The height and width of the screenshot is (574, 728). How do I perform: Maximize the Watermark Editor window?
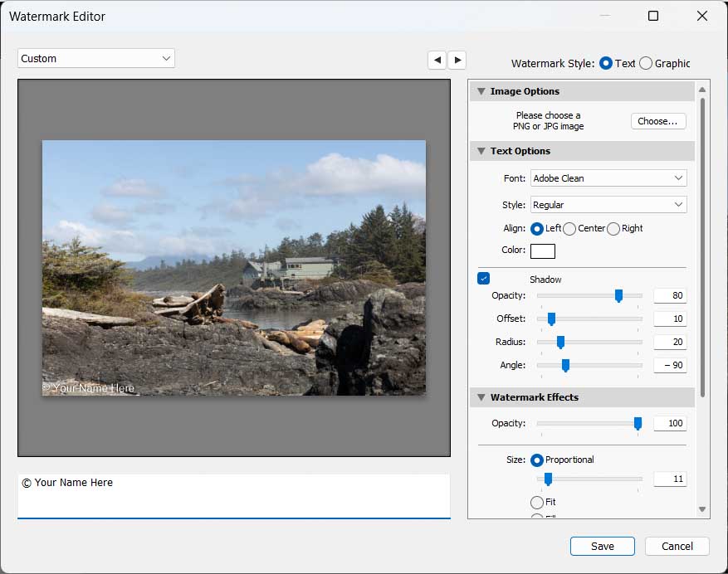pyautogui.click(x=652, y=16)
